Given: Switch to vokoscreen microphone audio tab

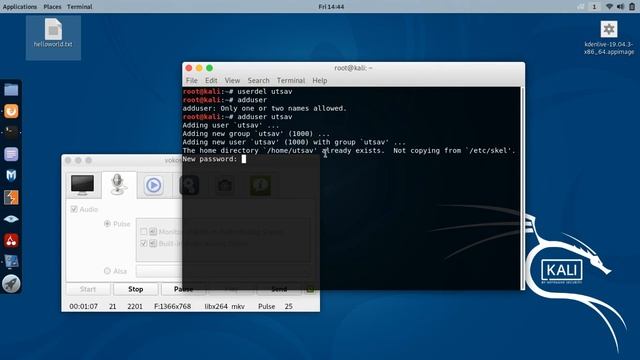Looking at the screenshot, I should [x=118, y=184].
